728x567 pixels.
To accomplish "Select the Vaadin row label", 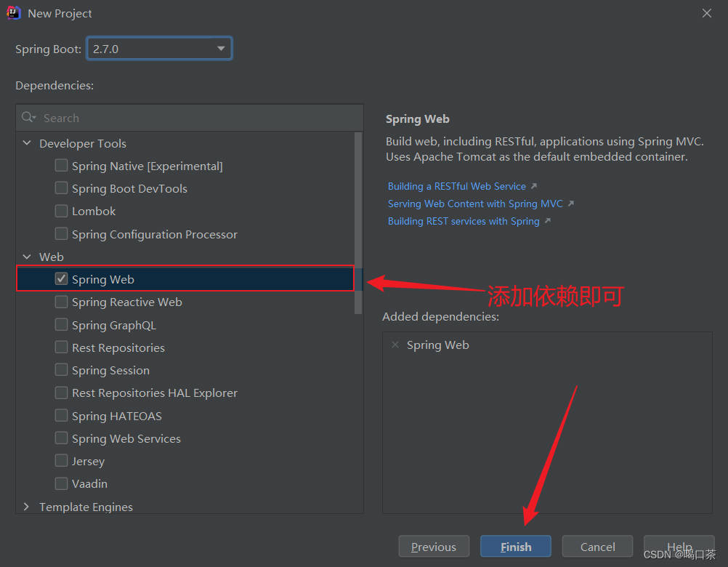I will pyautogui.click(x=89, y=484).
